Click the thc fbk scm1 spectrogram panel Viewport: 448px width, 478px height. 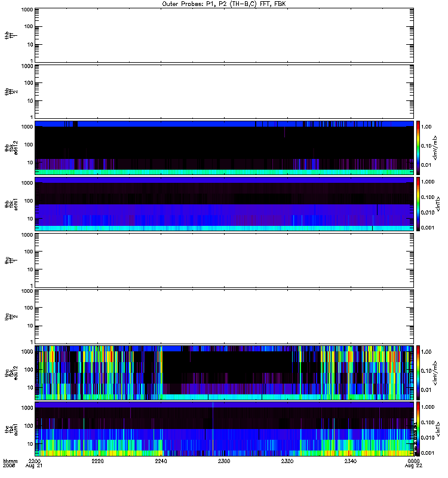coord(224,429)
